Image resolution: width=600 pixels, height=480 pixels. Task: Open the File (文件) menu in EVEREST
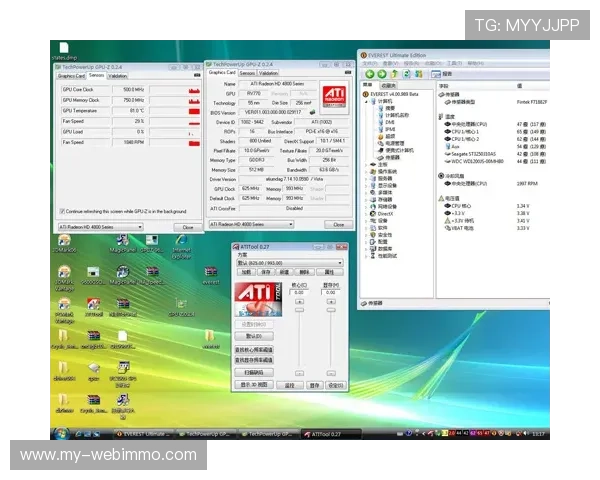tap(370, 63)
